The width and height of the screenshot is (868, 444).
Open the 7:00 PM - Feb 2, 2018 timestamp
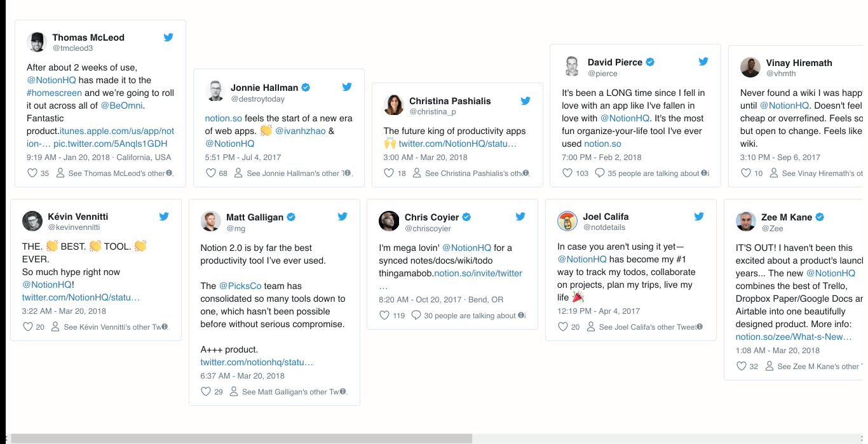602,158
